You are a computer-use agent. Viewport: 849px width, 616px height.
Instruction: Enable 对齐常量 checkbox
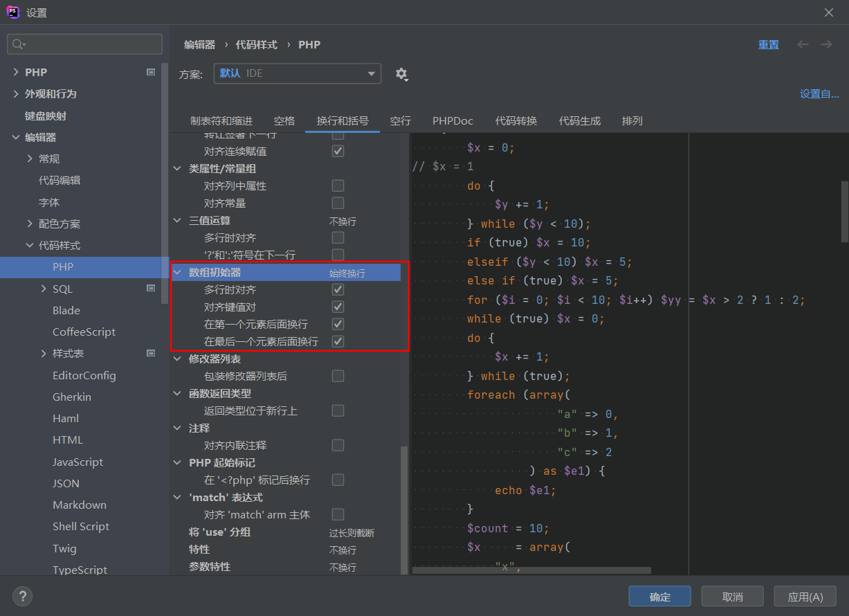338,203
